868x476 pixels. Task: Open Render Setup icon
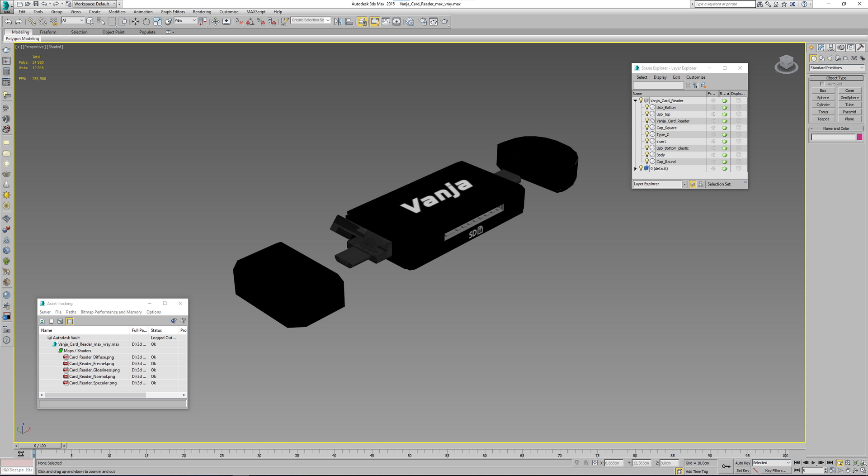[423, 21]
